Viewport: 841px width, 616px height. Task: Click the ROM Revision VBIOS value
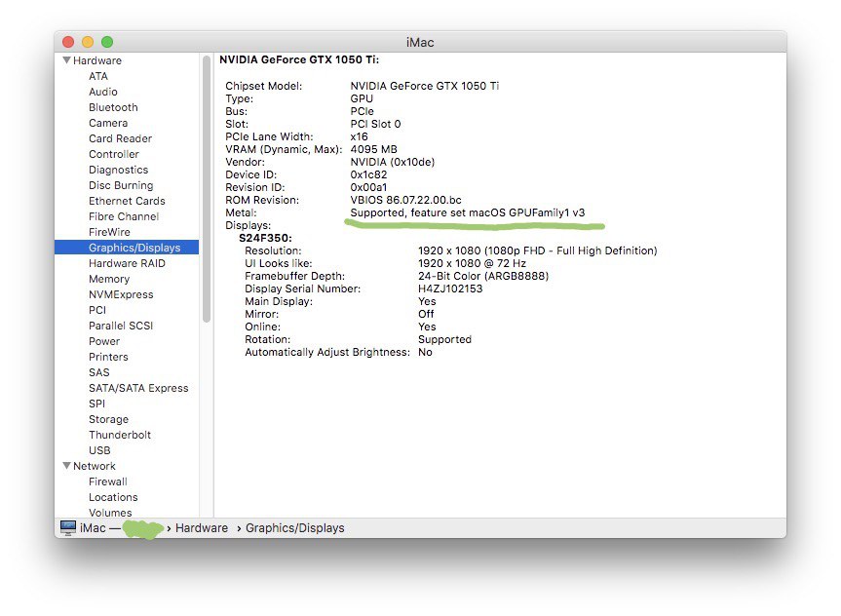click(406, 200)
